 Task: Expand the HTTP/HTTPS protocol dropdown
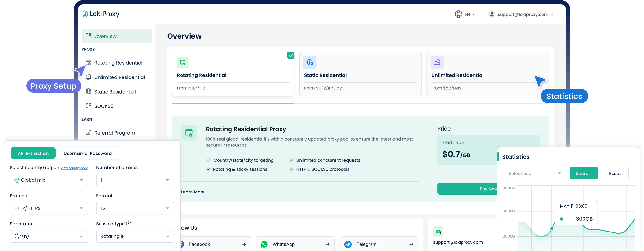coord(49,208)
